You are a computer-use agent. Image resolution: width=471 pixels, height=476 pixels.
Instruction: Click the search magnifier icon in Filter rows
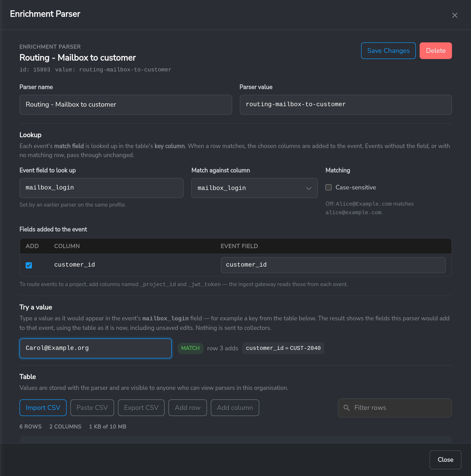coord(346,408)
